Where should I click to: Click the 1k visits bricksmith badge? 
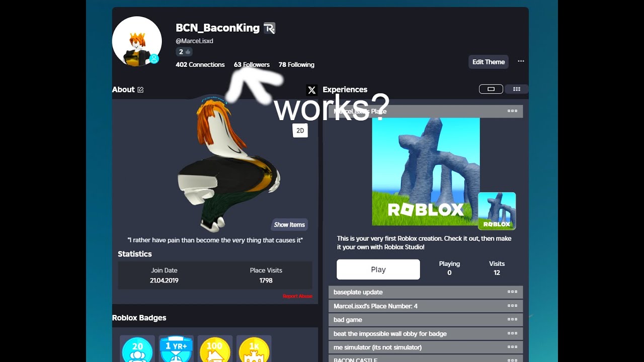[x=254, y=349]
